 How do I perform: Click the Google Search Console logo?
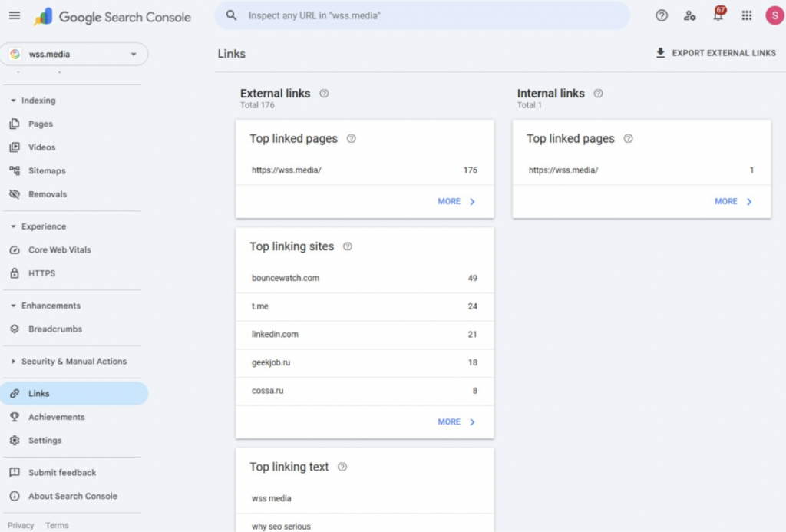(x=112, y=17)
